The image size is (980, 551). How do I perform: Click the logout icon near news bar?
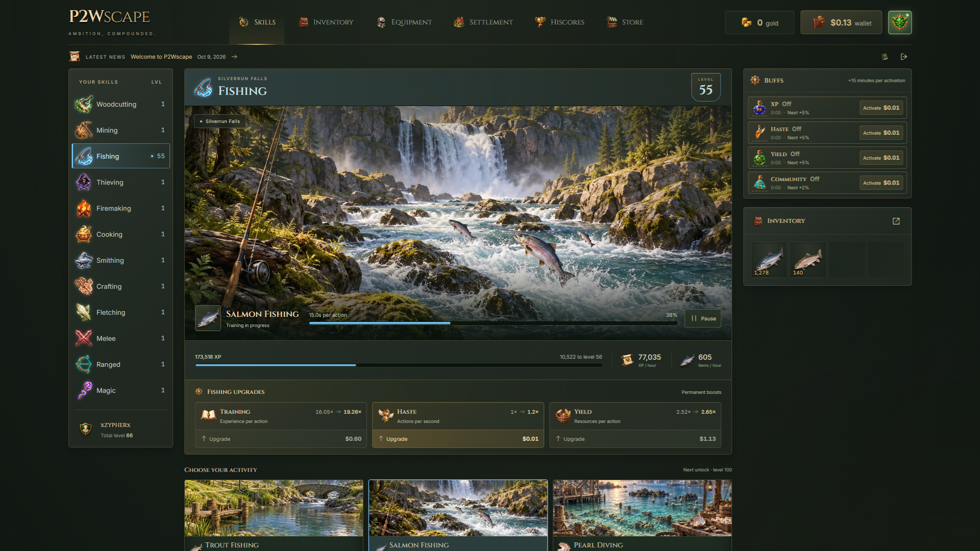pos(904,57)
